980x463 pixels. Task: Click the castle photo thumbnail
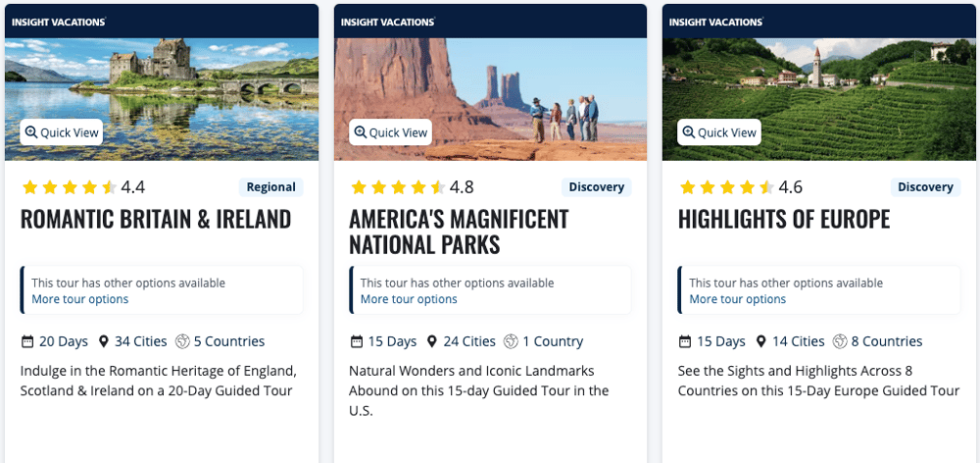click(162, 88)
